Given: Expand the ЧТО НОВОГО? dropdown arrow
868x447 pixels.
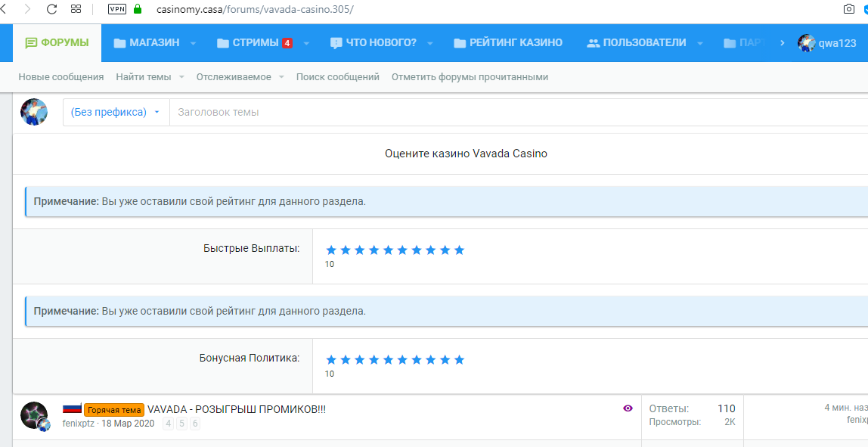Looking at the screenshot, I should pyautogui.click(x=430, y=43).
